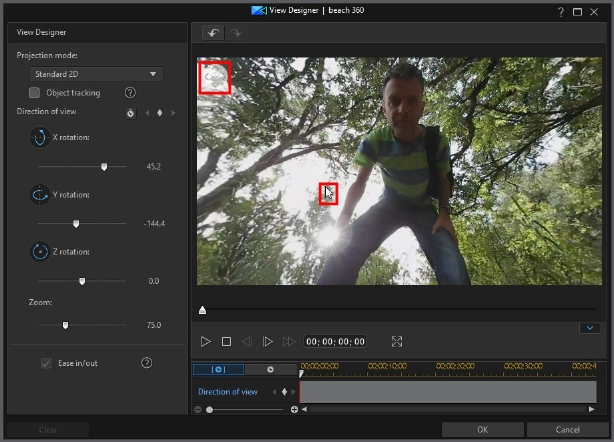Open the help question mark in title bar

pos(561,12)
